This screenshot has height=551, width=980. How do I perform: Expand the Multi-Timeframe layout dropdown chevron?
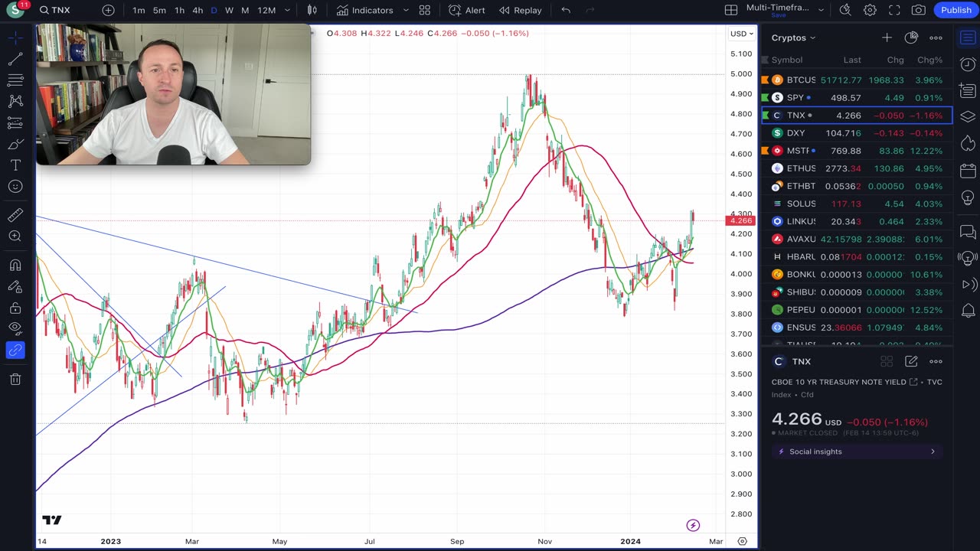click(x=821, y=10)
